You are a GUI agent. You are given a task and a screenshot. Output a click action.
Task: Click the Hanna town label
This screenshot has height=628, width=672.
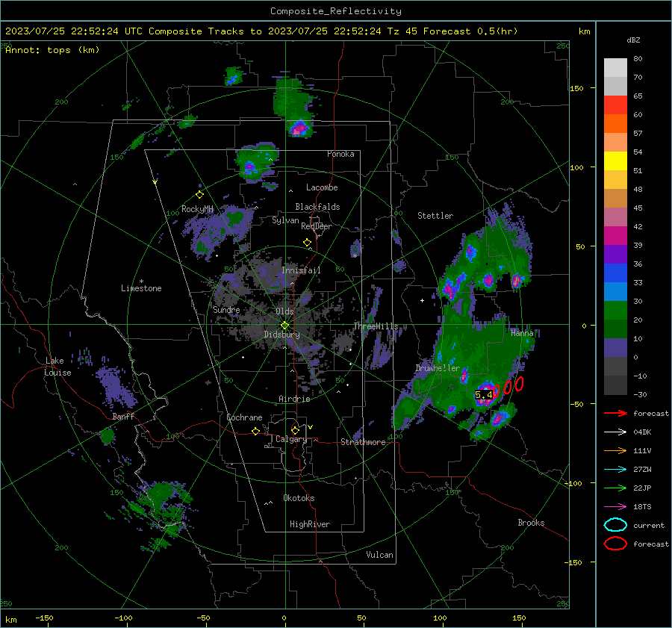[x=522, y=332]
